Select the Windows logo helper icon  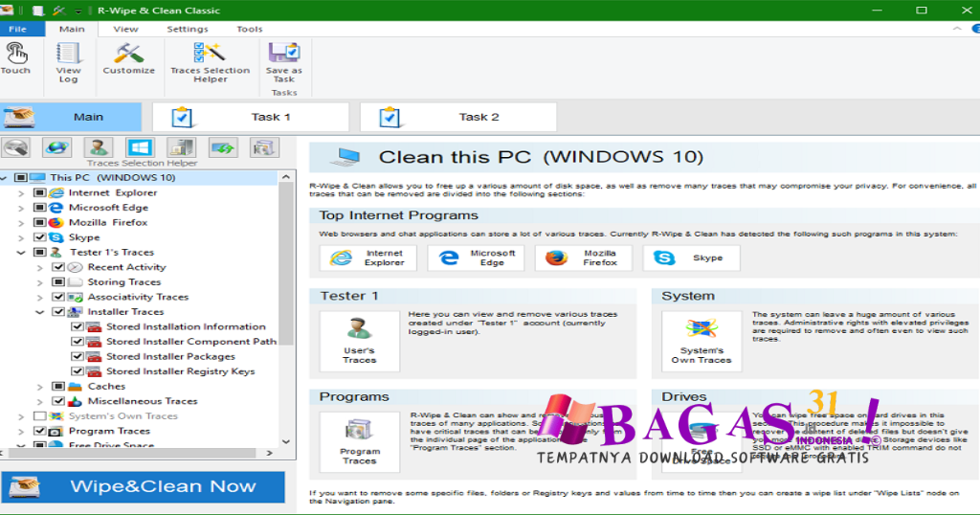[140, 148]
